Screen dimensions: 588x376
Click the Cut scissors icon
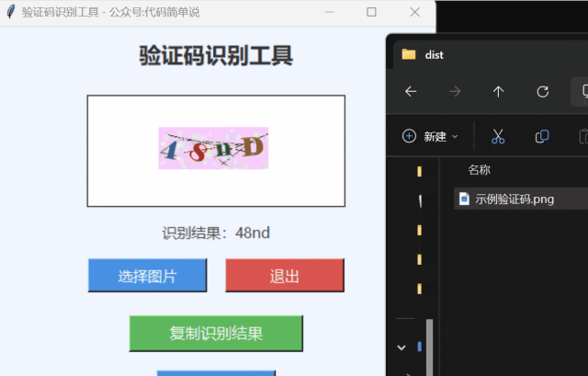[498, 136]
